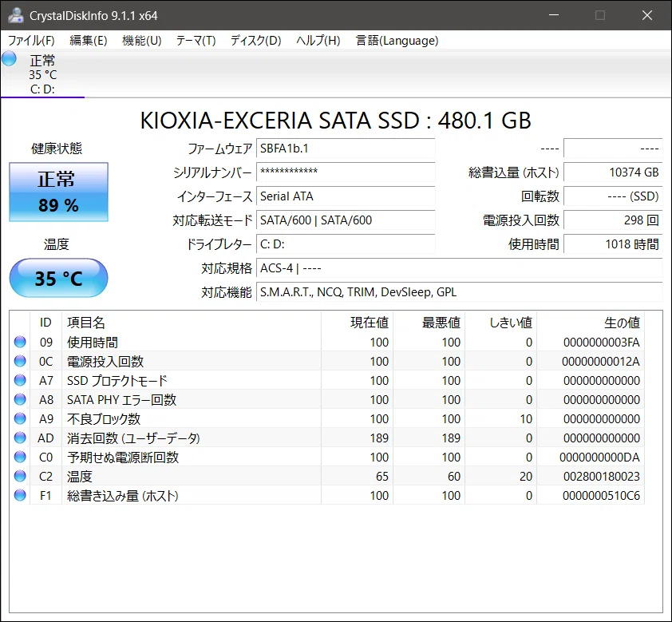Click the 健康状態 label
672x622 pixels.
coord(57,149)
